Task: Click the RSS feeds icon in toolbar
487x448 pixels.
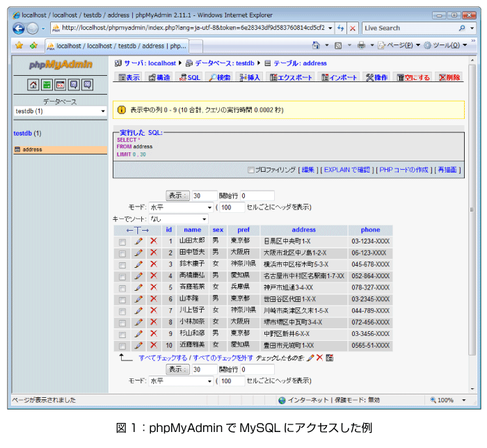Action: 338,46
